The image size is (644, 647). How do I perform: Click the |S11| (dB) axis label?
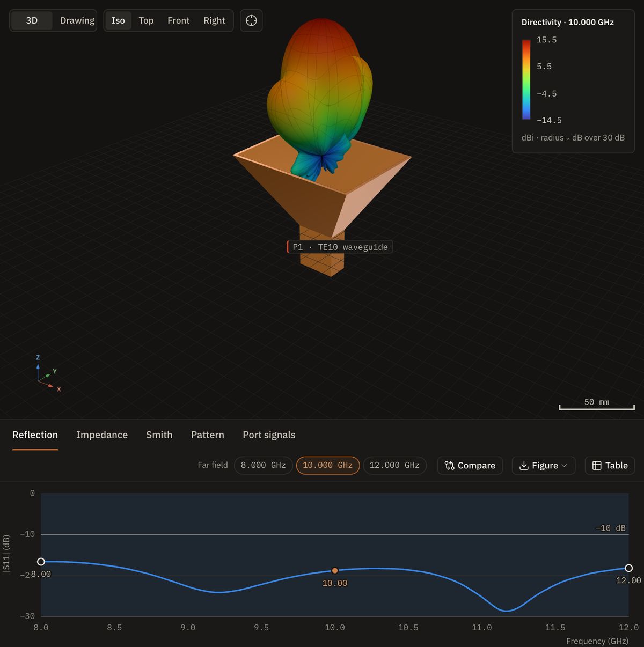(x=6, y=554)
